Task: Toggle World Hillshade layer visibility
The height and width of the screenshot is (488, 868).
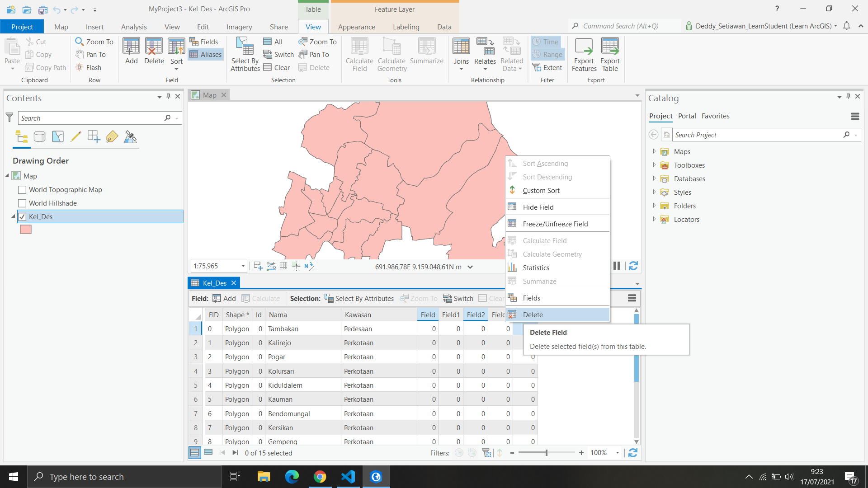Action: pos(22,203)
